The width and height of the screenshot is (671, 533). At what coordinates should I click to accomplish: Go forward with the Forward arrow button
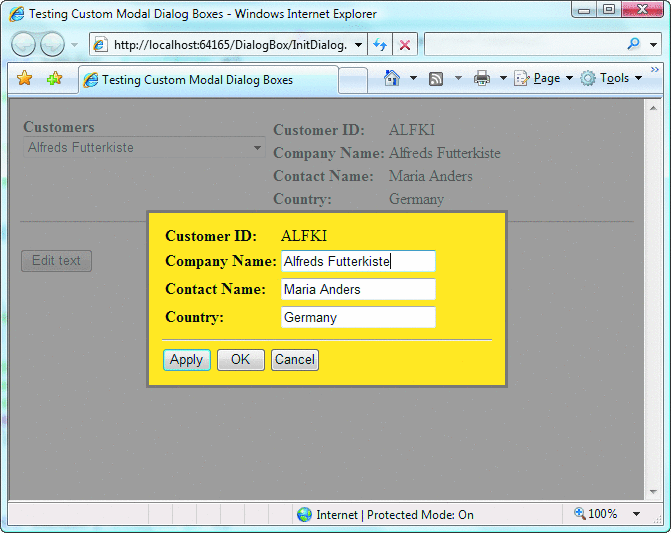(x=52, y=44)
